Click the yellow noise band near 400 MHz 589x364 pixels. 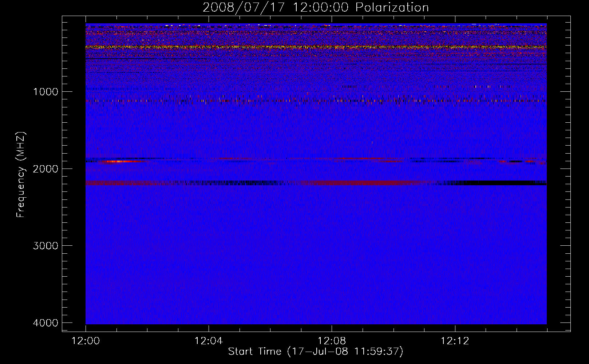click(x=316, y=47)
